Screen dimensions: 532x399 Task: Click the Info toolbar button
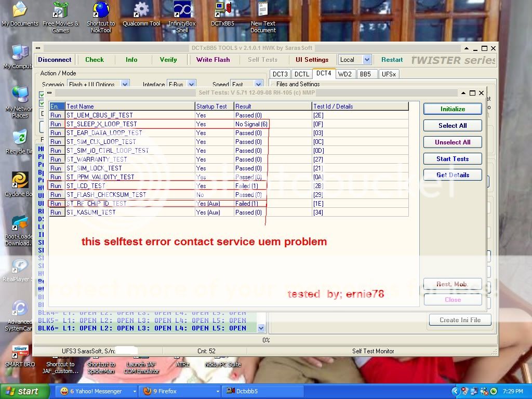[x=131, y=60]
